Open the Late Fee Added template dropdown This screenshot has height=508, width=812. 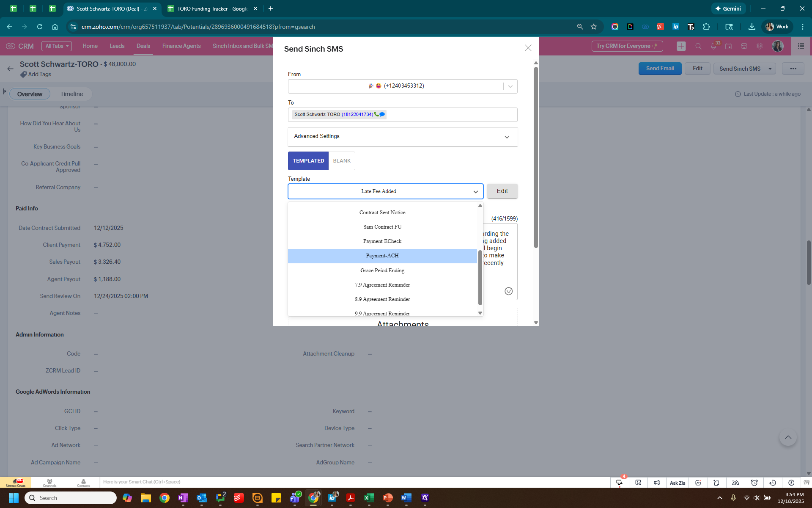coord(385,191)
